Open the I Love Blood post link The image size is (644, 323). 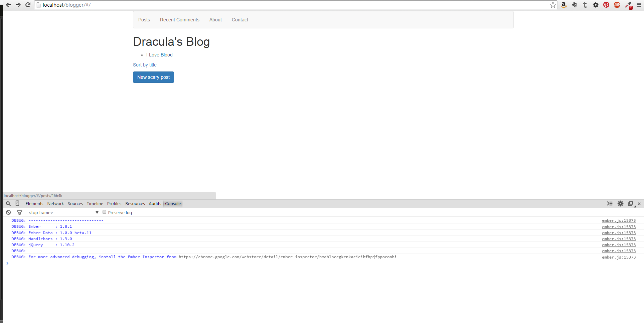coord(159,55)
